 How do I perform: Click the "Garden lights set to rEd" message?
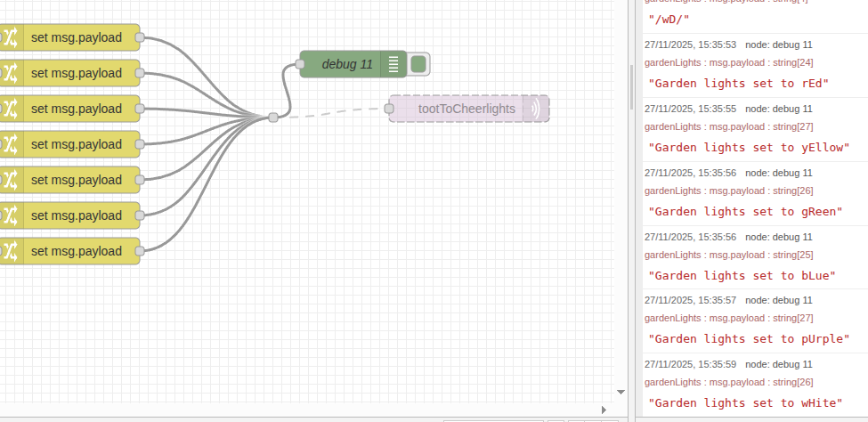coord(738,83)
